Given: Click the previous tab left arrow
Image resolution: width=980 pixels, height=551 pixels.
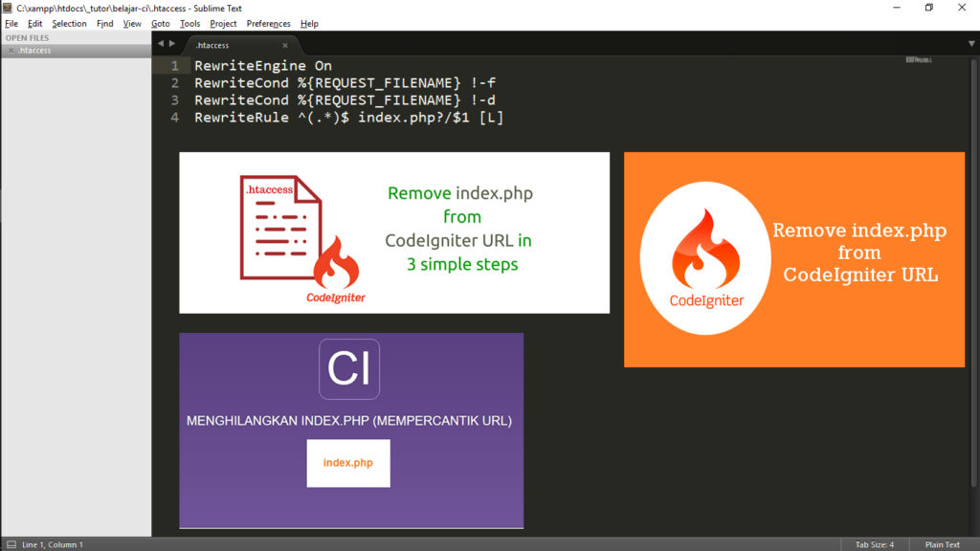Looking at the screenshot, I should [161, 44].
